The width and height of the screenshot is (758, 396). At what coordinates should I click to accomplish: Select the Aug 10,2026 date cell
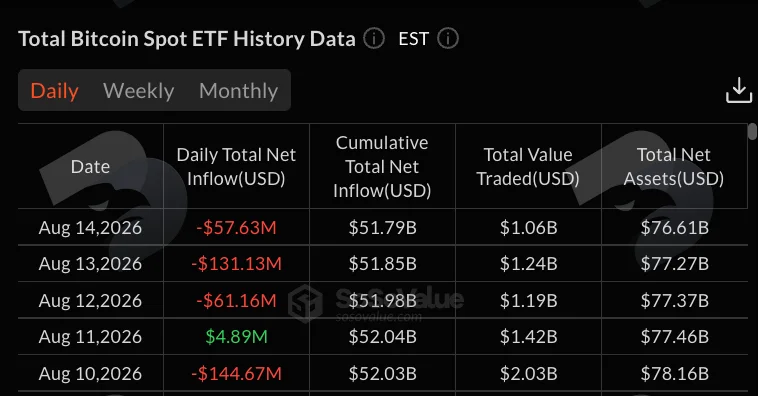90,373
